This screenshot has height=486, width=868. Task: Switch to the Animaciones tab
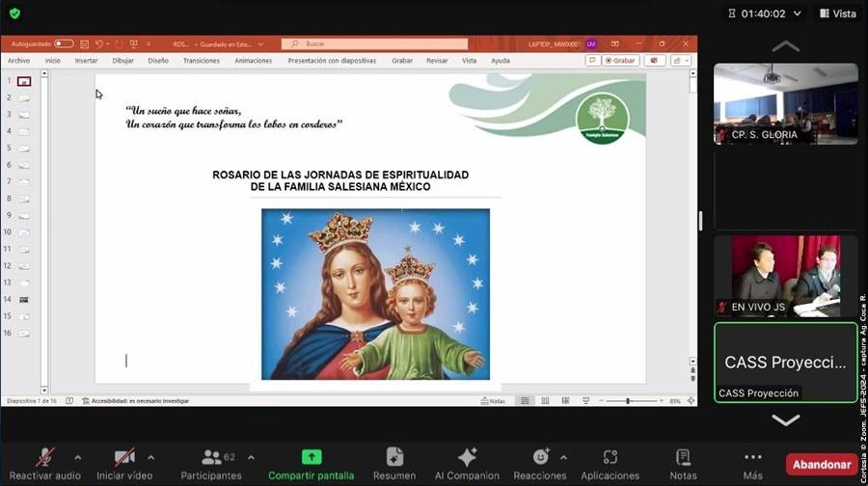click(254, 61)
